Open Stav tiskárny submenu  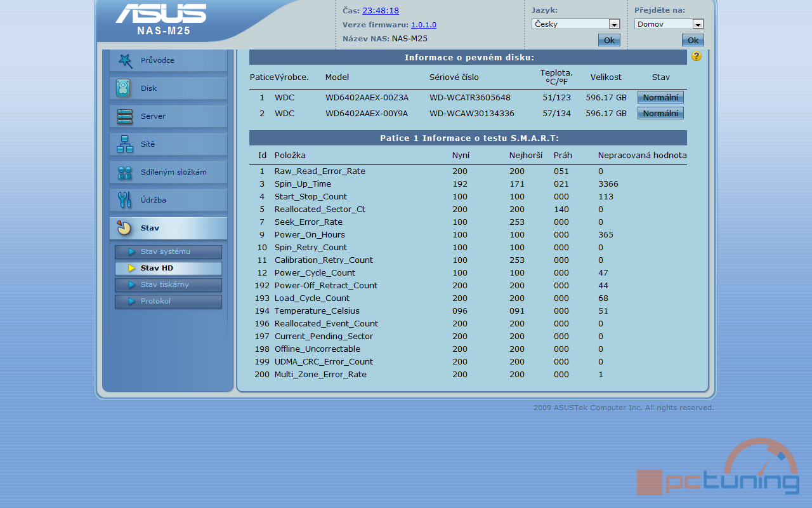pyautogui.click(x=168, y=284)
